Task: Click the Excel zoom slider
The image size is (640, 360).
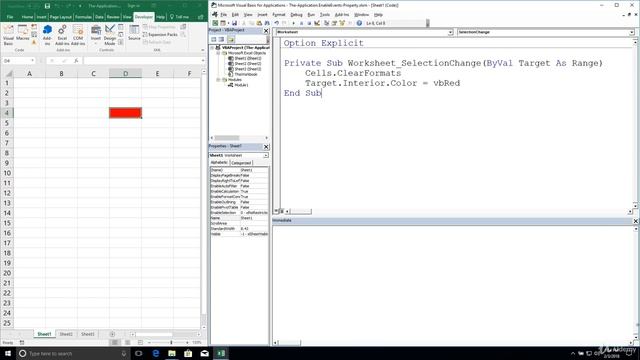Action: [x=171, y=342]
